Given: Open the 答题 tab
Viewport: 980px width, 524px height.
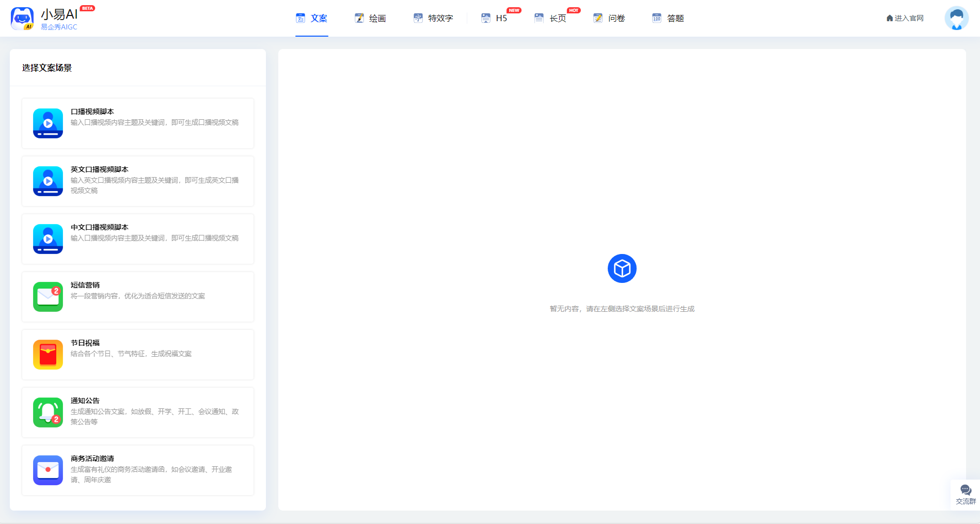Looking at the screenshot, I should click(x=669, y=19).
